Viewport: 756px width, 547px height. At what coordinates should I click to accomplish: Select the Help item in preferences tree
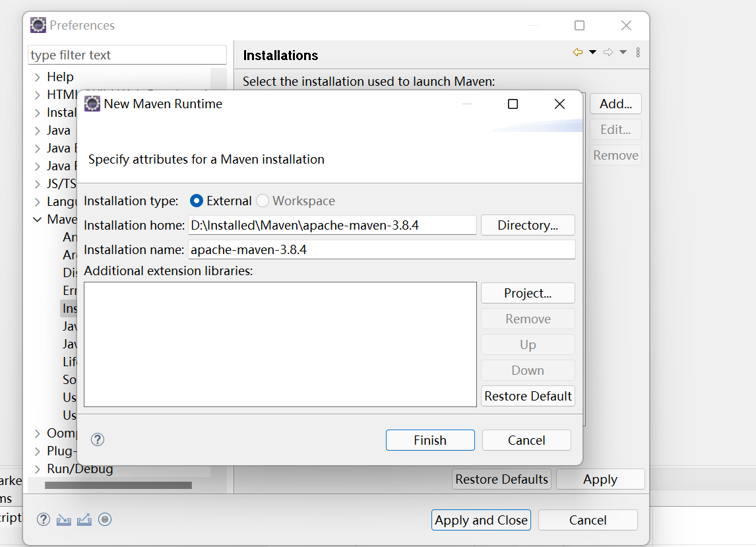59,77
